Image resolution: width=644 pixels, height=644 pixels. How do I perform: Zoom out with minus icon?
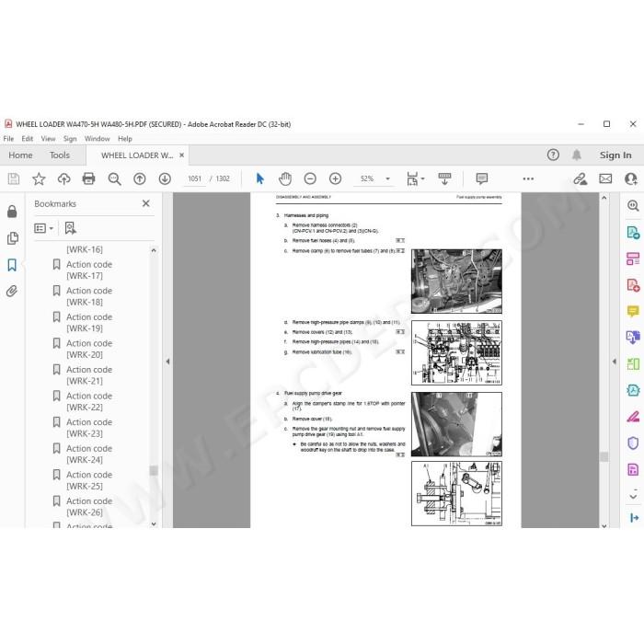pos(310,178)
